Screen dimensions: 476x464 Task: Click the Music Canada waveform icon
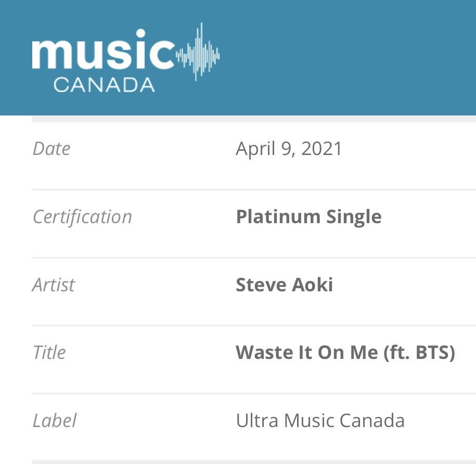pyautogui.click(x=198, y=52)
